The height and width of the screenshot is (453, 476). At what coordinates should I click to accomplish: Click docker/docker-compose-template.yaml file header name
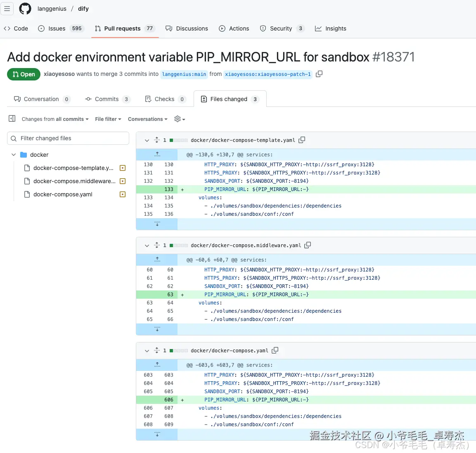coord(243,140)
